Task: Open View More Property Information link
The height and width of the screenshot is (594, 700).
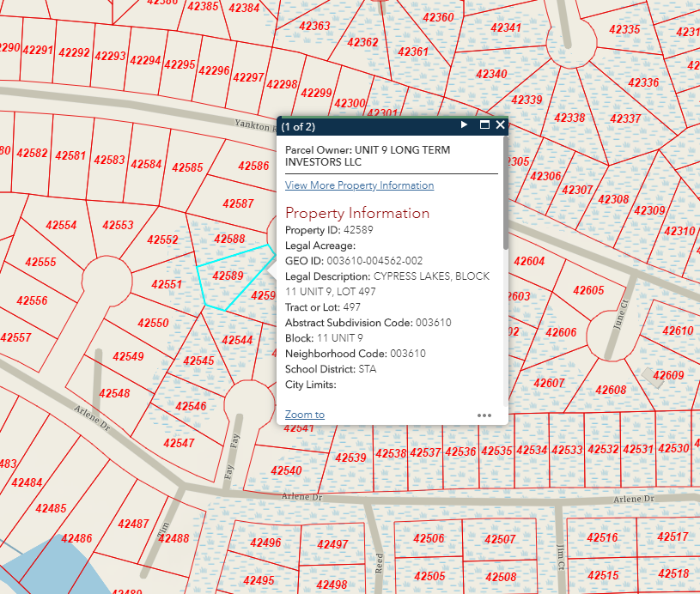Action: 359,185
